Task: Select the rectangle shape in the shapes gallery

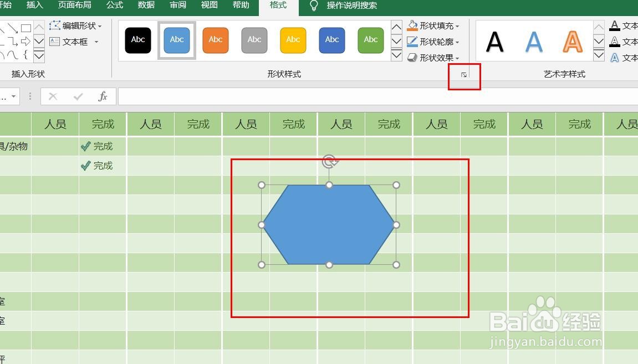Action: coord(26,28)
